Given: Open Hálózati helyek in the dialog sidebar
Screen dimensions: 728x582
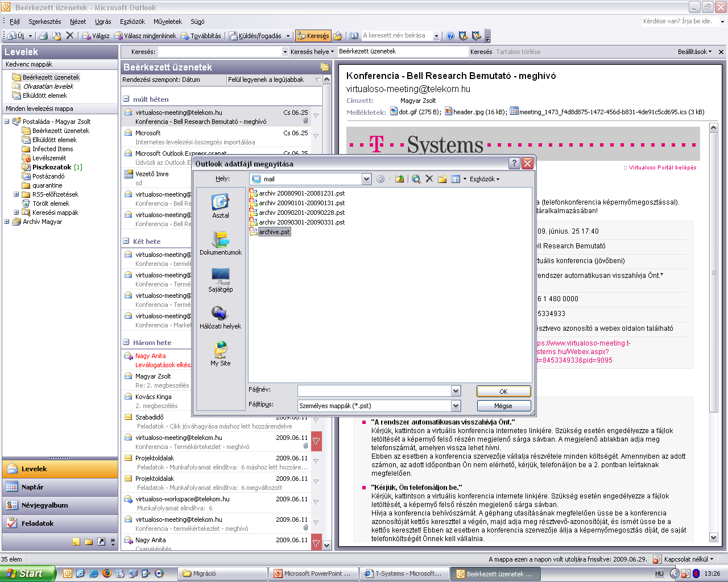Looking at the screenshot, I should (x=220, y=317).
